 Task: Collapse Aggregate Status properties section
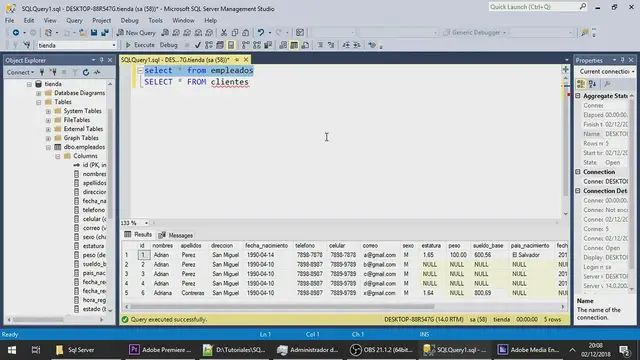[x=578, y=96]
